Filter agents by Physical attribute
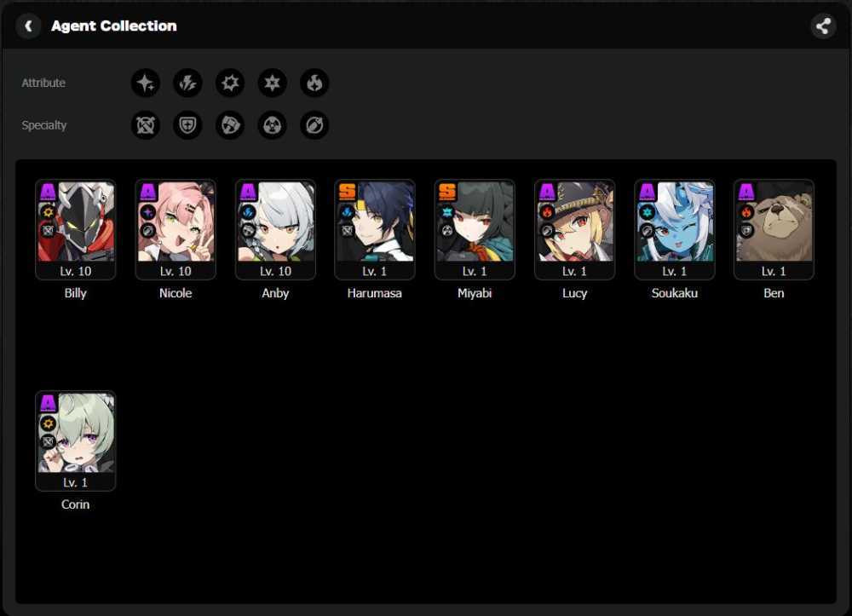Viewport: 852px width, 616px height. click(x=230, y=83)
